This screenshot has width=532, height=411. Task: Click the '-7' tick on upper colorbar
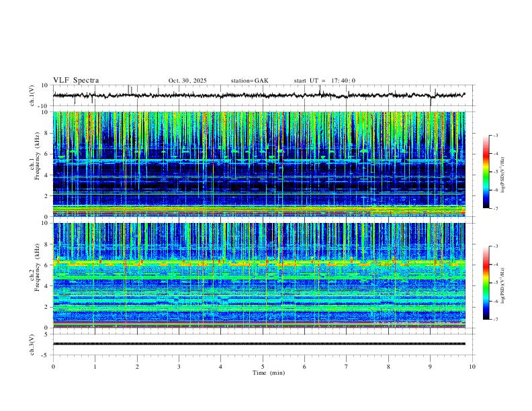tap(495, 208)
